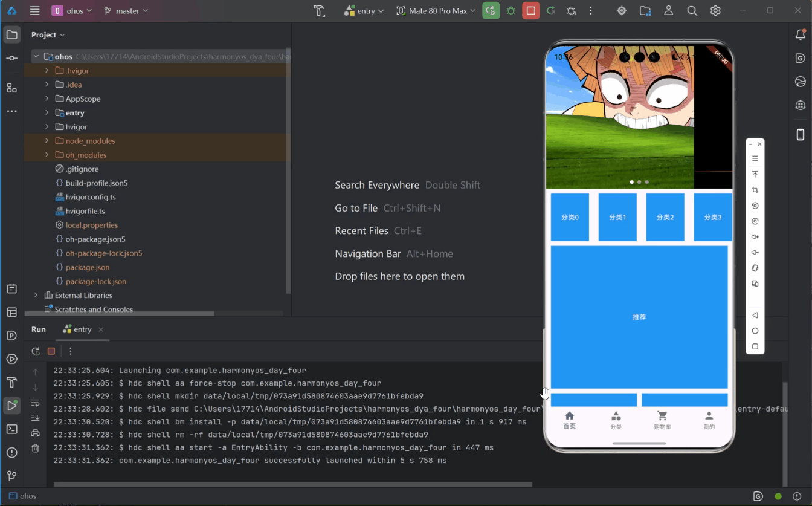The width and height of the screenshot is (812, 506).
Task: Tap the 推荐 banner in emulator
Action: 639,317
